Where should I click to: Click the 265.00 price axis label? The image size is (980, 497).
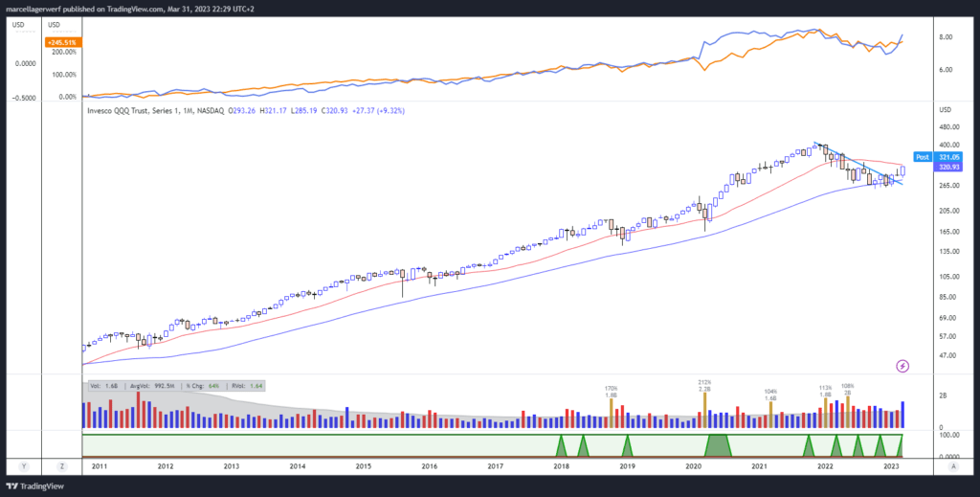click(x=949, y=186)
